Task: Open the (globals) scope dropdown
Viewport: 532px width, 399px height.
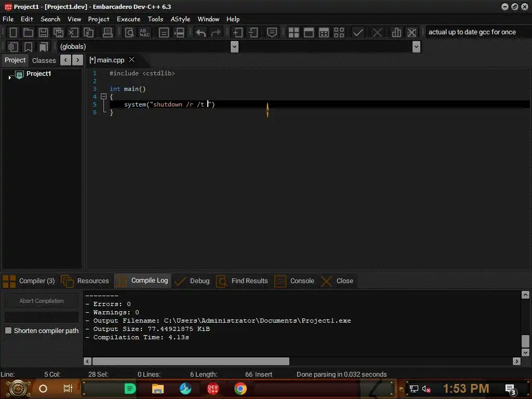Action: tap(234, 46)
